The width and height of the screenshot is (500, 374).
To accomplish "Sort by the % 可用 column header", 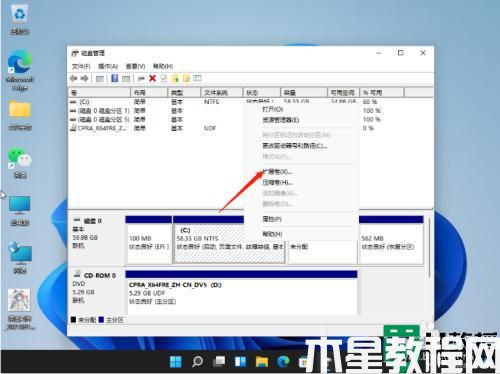I will coord(381,92).
